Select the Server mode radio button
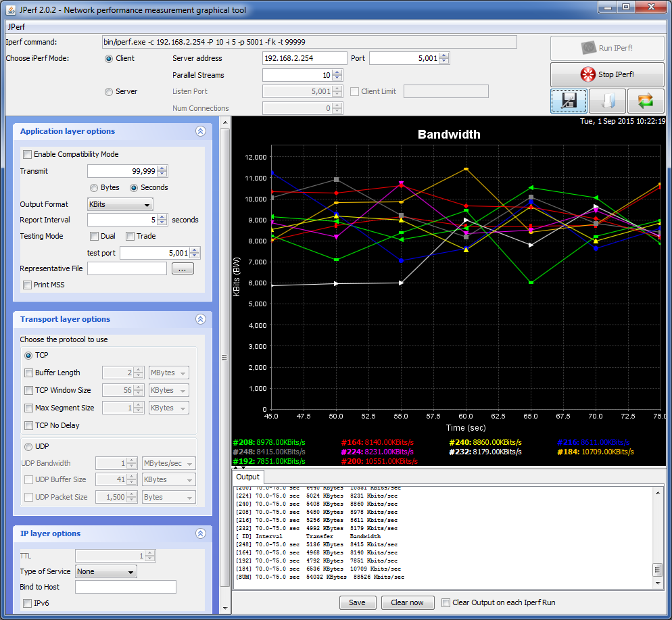This screenshot has width=672, height=620. click(109, 91)
